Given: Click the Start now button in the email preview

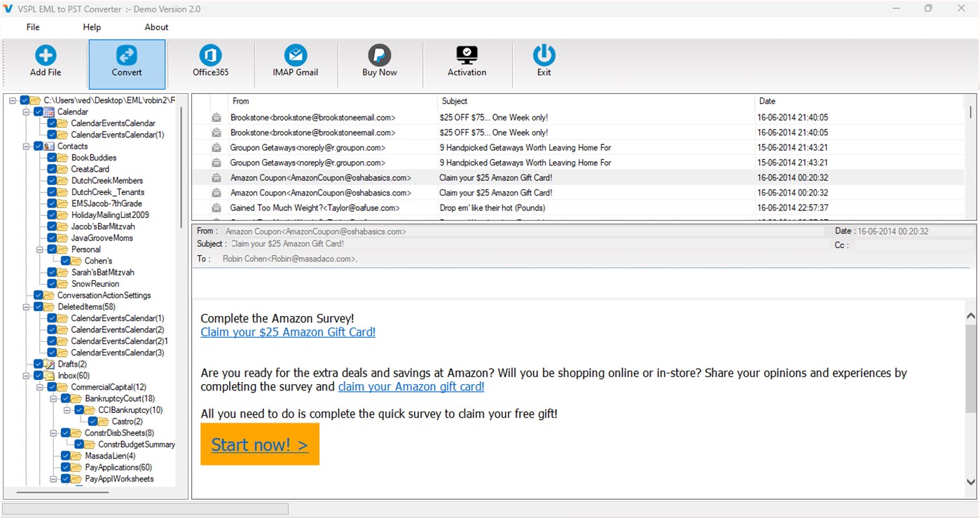Looking at the screenshot, I should [260, 444].
